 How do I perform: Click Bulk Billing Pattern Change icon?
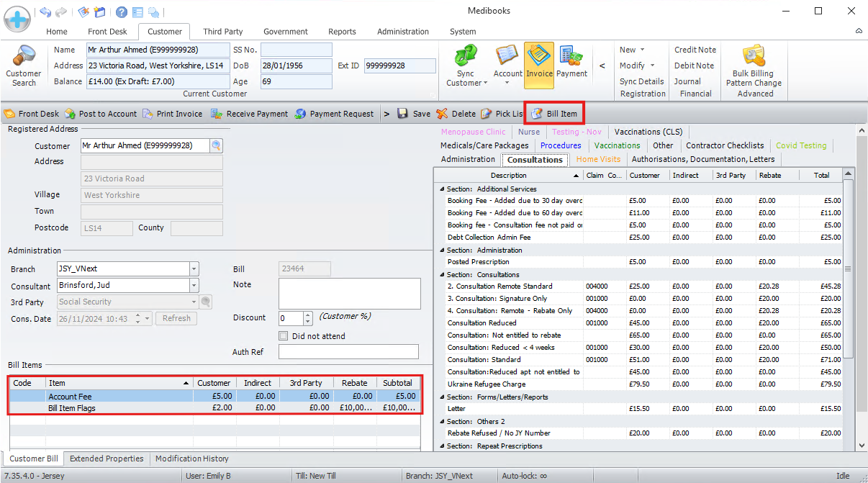(x=754, y=56)
